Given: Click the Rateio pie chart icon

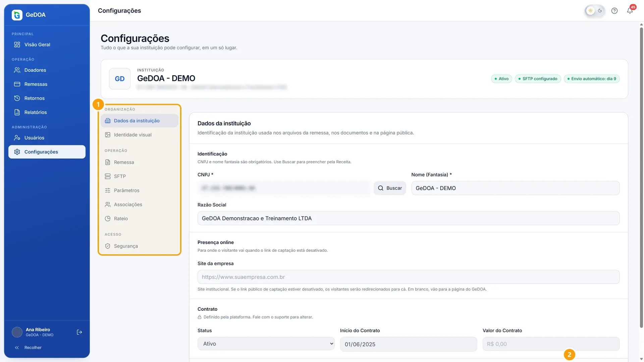Looking at the screenshot, I should (x=108, y=219).
